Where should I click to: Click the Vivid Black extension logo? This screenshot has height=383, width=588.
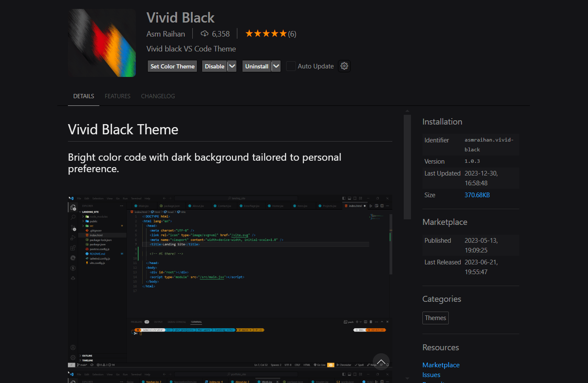pyautogui.click(x=102, y=43)
